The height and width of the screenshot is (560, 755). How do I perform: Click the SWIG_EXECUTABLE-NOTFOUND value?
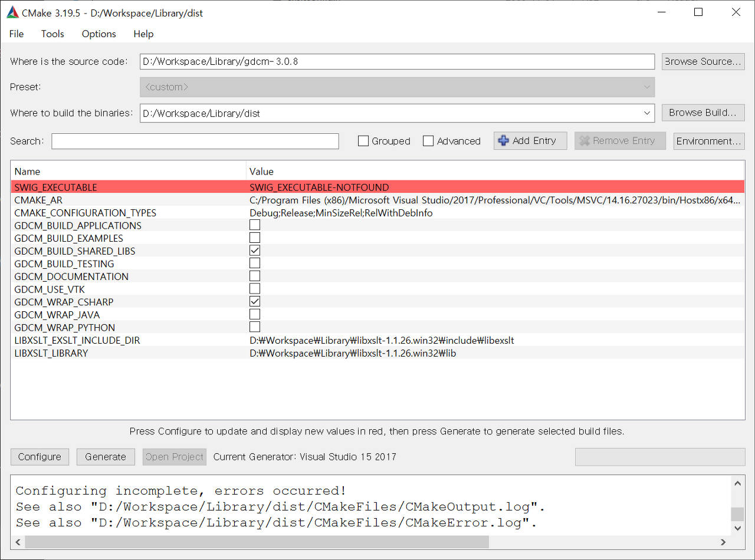coord(319,187)
